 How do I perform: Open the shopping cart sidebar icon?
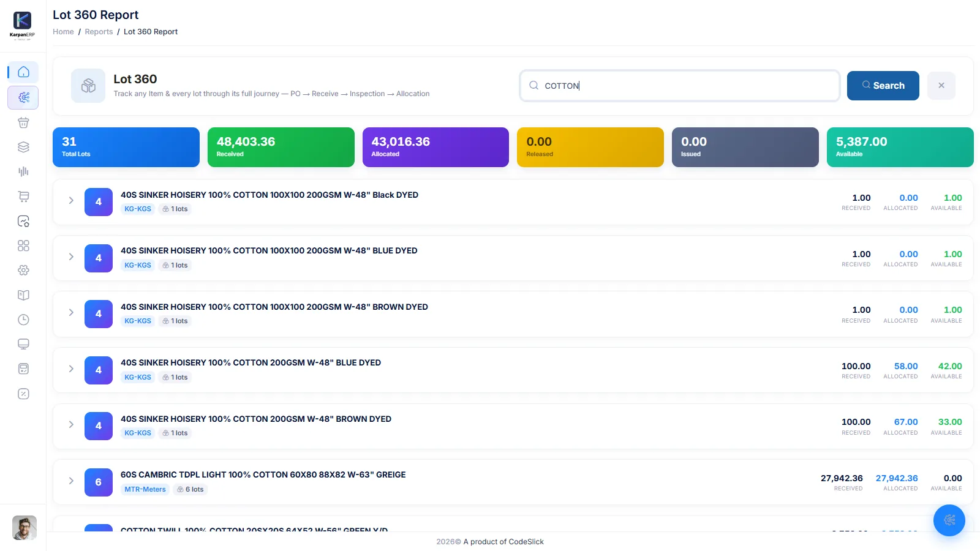click(23, 197)
